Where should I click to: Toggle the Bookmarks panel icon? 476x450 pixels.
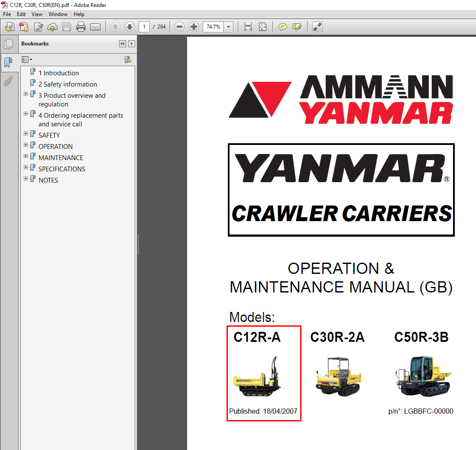click(x=9, y=63)
